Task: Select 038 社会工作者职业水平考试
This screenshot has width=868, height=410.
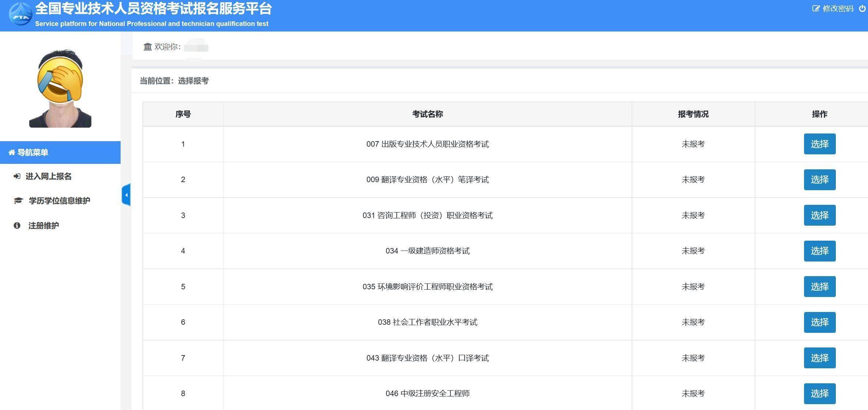Action: (x=820, y=322)
